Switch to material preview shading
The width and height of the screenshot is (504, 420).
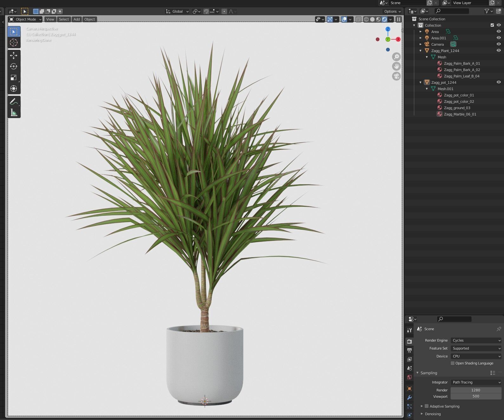tap(378, 19)
